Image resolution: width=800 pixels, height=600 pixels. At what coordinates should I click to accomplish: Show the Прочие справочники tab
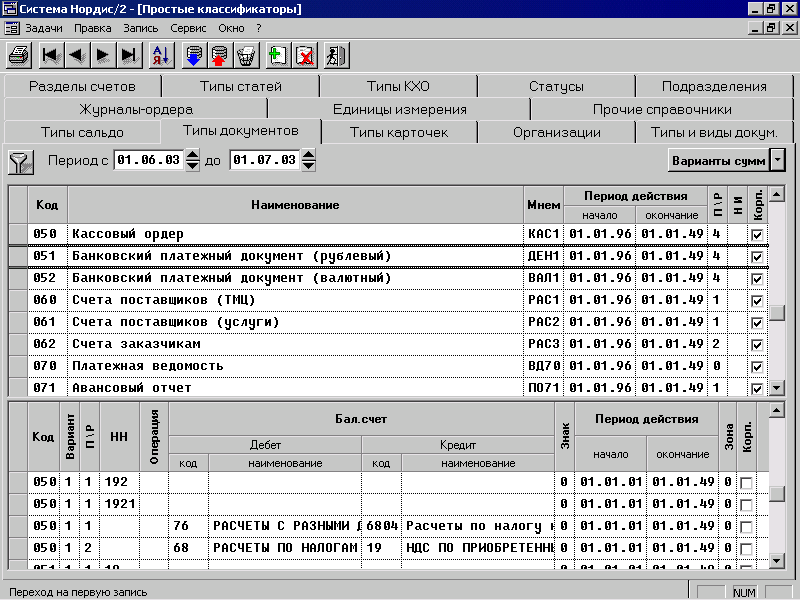click(662, 109)
